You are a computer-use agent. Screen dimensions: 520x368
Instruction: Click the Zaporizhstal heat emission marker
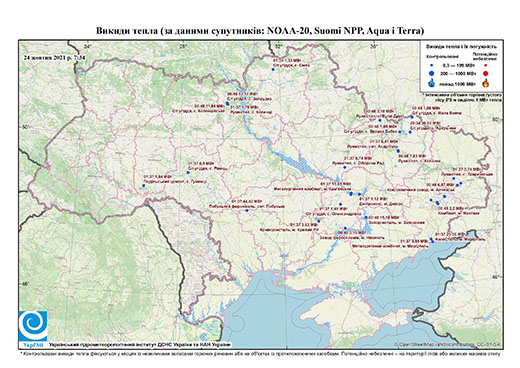point(366,217)
